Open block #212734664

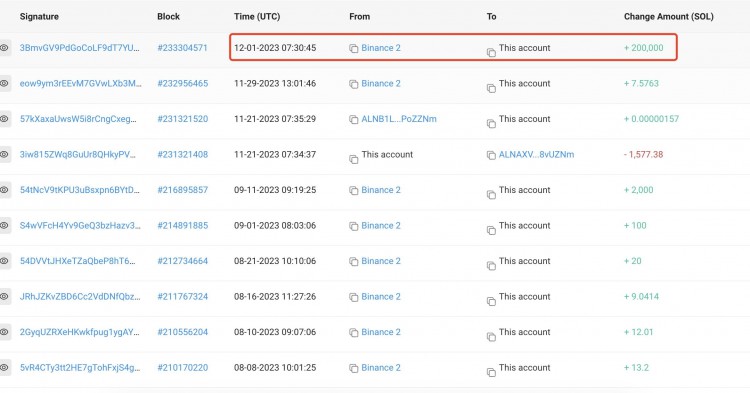pyautogui.click(x=183, y=261)
